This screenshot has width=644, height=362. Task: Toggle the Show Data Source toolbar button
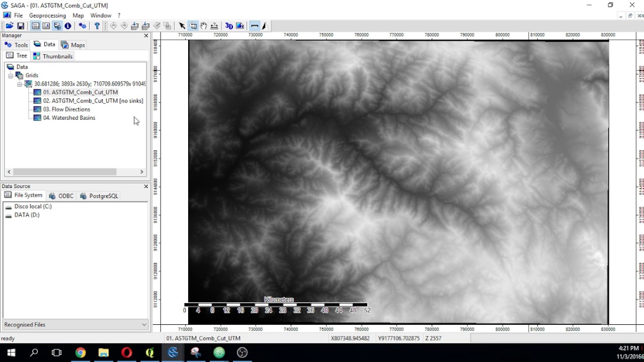[57, 26]
